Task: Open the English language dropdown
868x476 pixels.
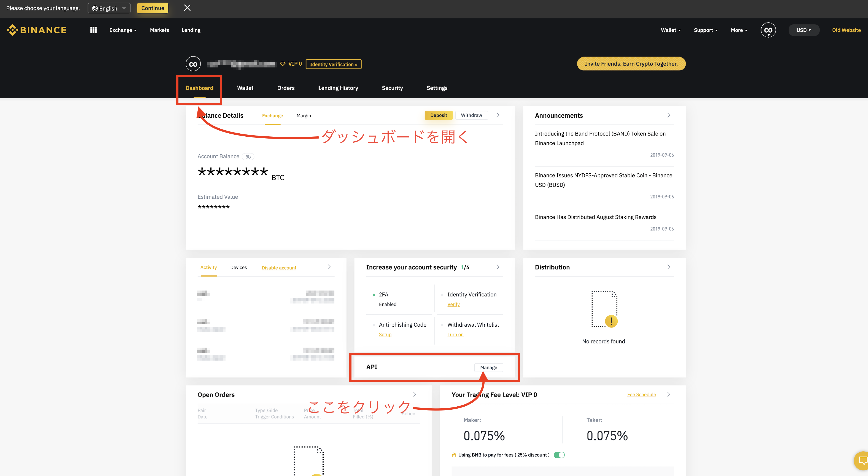Action: (x=109, y=8)
